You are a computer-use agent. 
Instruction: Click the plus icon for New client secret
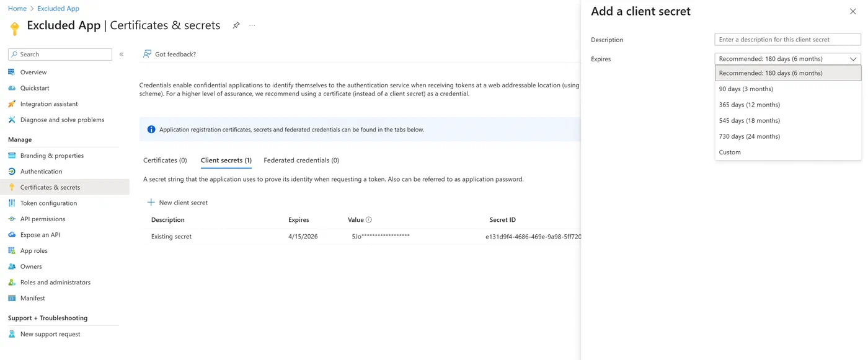151,203
